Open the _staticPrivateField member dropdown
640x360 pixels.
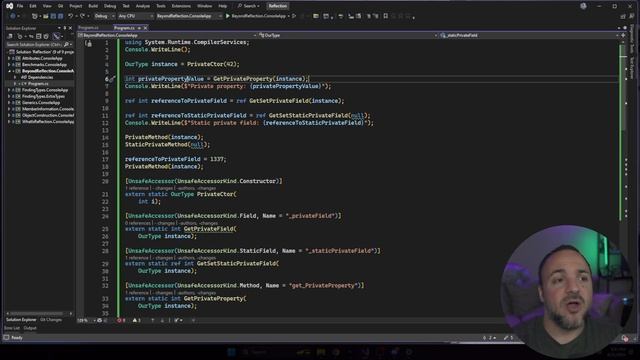[x=529, y=36]
